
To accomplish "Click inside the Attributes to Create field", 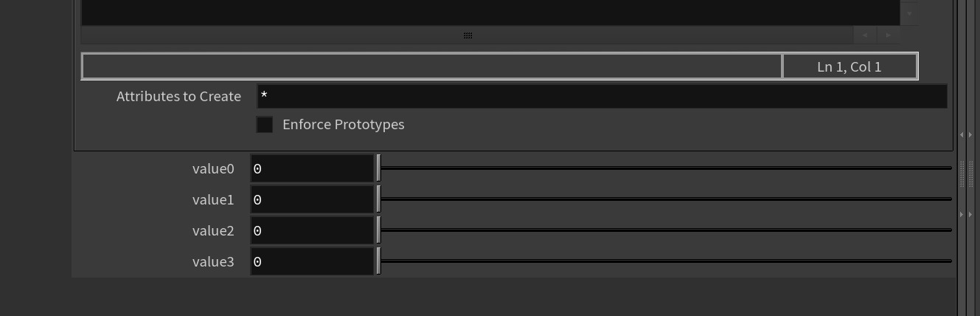I will (601, 97).
